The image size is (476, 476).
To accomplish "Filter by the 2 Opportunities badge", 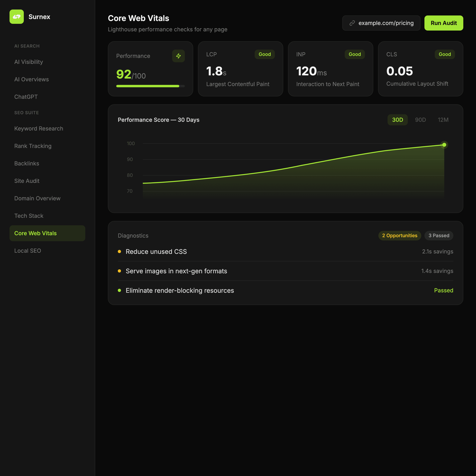I will pos(400,236).
